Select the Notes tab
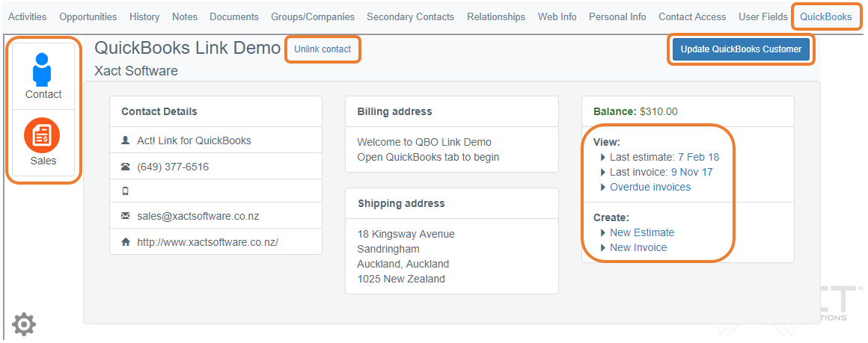This screenshot has width=868, height=343. click(x=185, y=16)
